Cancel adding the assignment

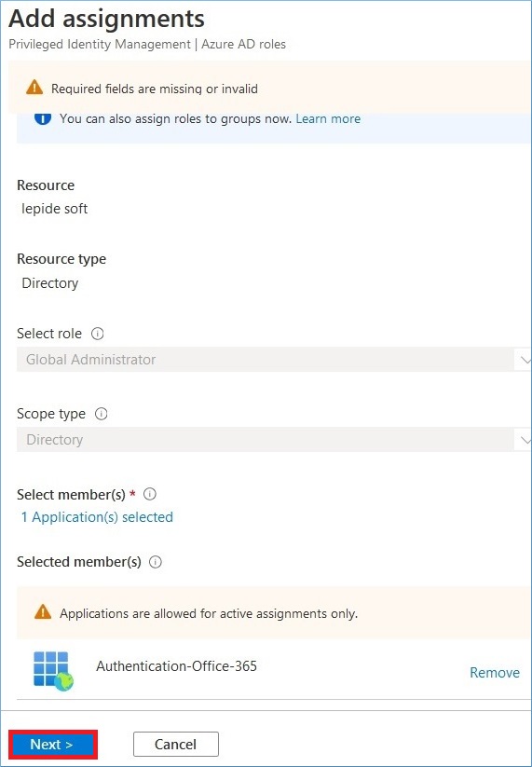point(175,744)
